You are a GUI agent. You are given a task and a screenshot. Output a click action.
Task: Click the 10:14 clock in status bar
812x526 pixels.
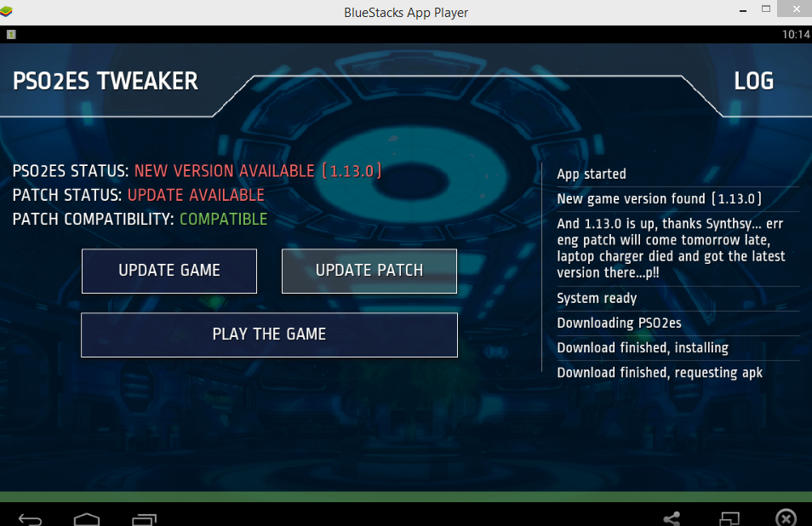tap(796, 35)
